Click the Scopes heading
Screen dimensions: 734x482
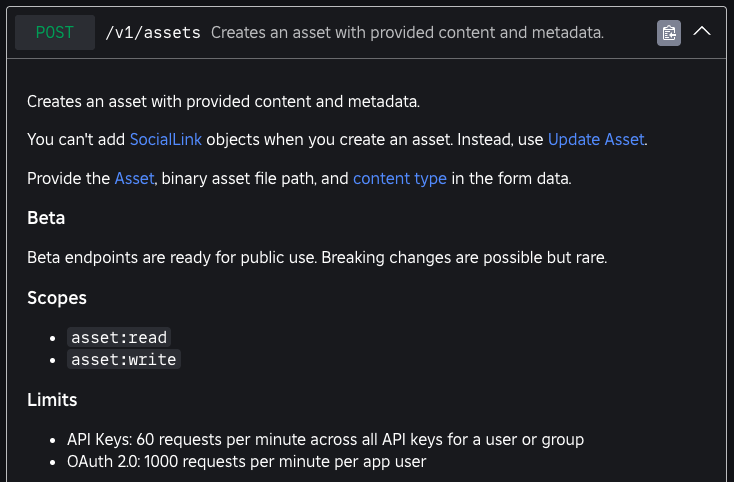pyautogui.click(x=57, y=297)
